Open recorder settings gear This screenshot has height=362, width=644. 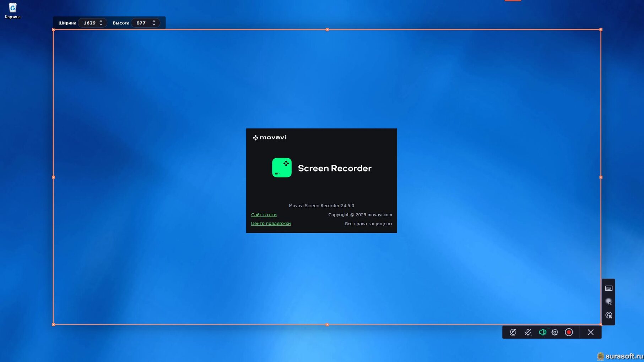coord(555,332)
